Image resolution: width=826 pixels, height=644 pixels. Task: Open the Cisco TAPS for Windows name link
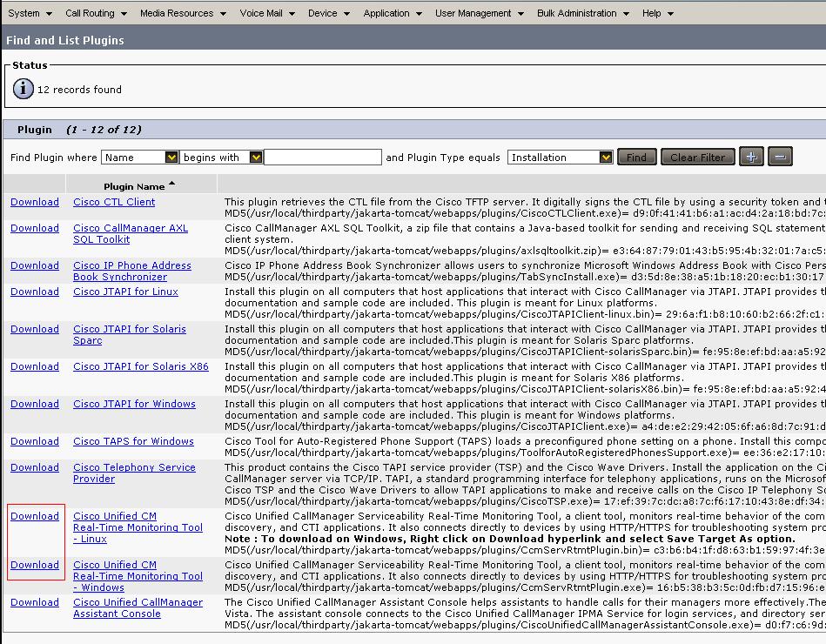point(134,440)
